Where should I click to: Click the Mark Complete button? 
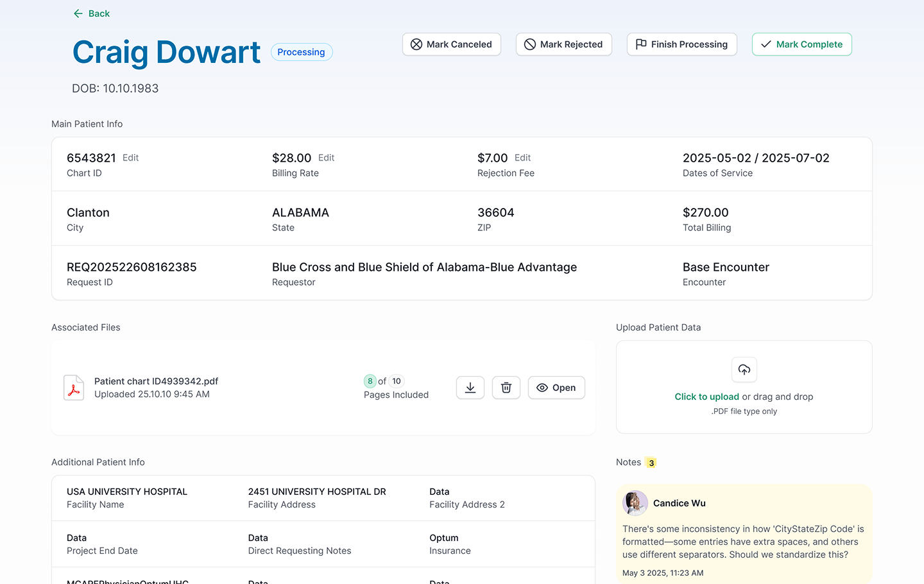point(802,44)
